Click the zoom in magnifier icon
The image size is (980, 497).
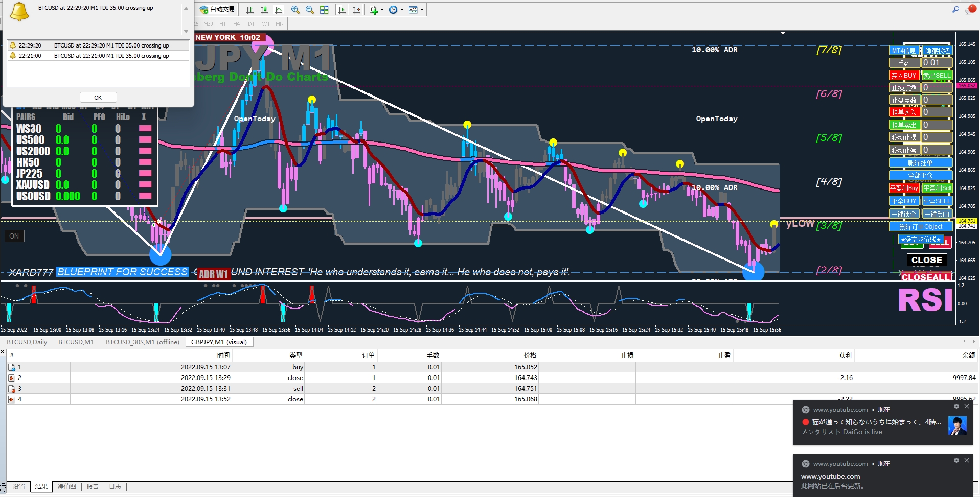click(295, 10)
